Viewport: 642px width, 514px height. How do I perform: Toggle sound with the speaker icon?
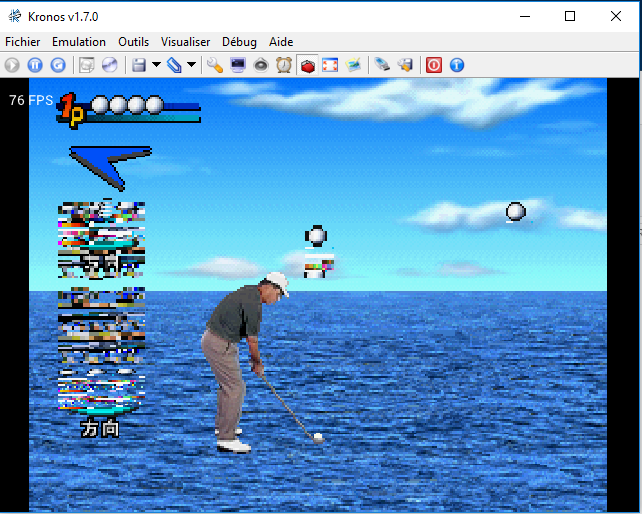click(261, 65)
